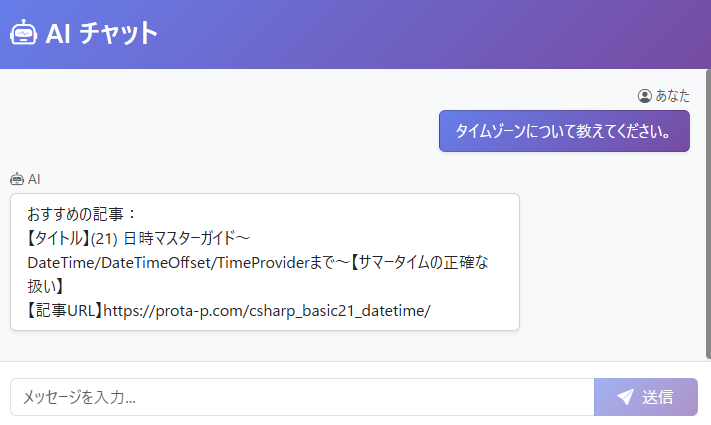The height and width of the screenshot is (425, 711).
Task: Click the user avatar icon beside あなた
Action: (644, 96)
